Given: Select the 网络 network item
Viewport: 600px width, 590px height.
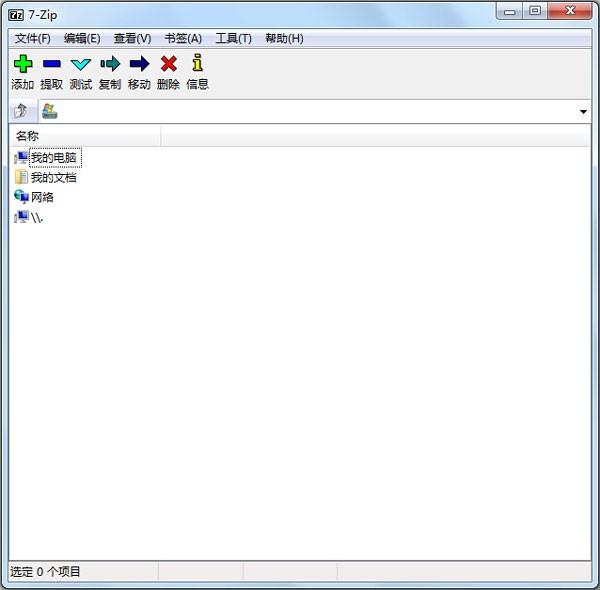Looking at the screenshot, I should pyautogui.click(x=42, y=197).
